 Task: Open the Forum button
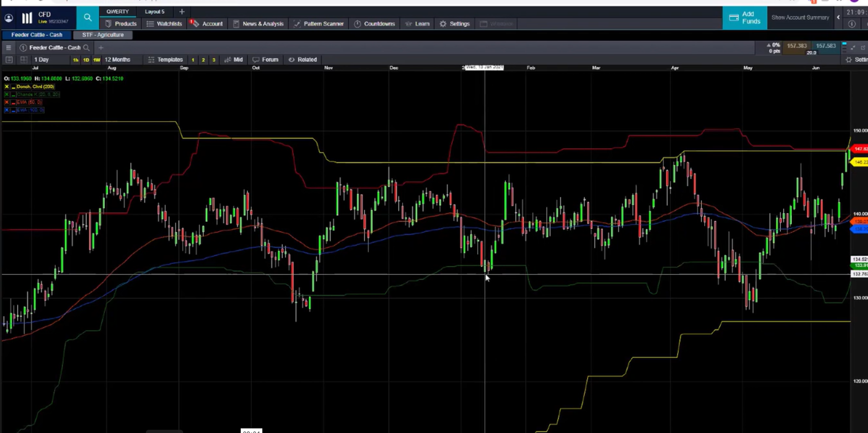[x=266, y=59]
